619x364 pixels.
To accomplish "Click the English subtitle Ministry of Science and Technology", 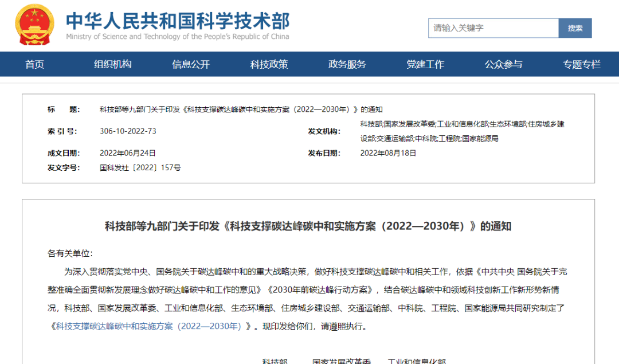I will tap(178, 37).
